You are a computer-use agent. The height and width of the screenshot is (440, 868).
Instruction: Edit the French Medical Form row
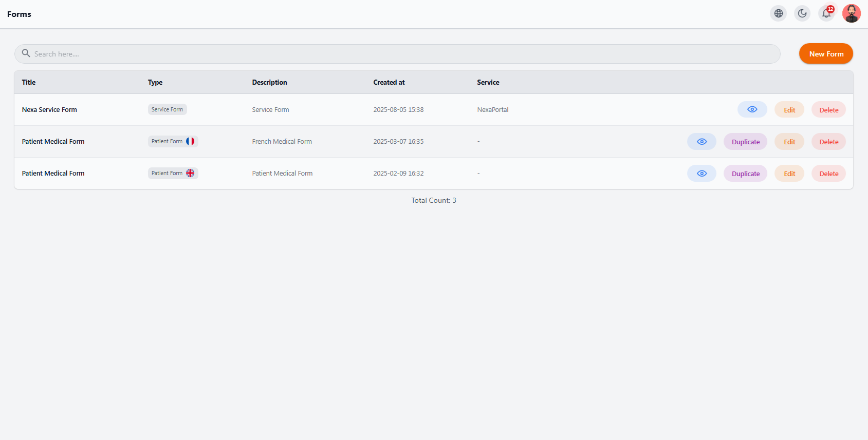789,142
